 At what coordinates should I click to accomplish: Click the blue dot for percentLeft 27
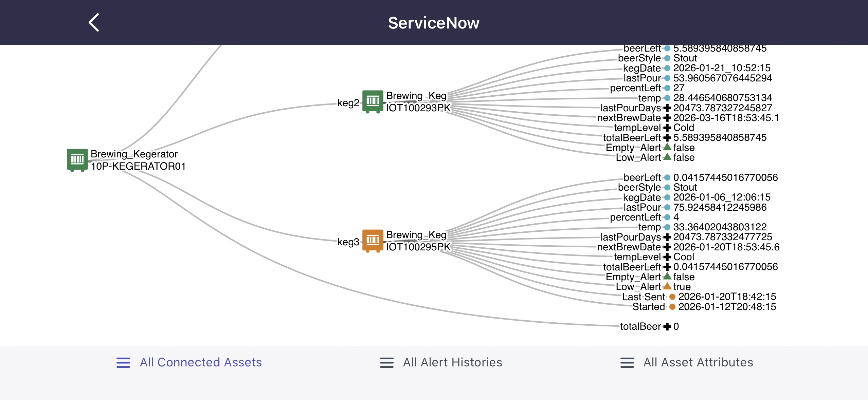[667, 88]
